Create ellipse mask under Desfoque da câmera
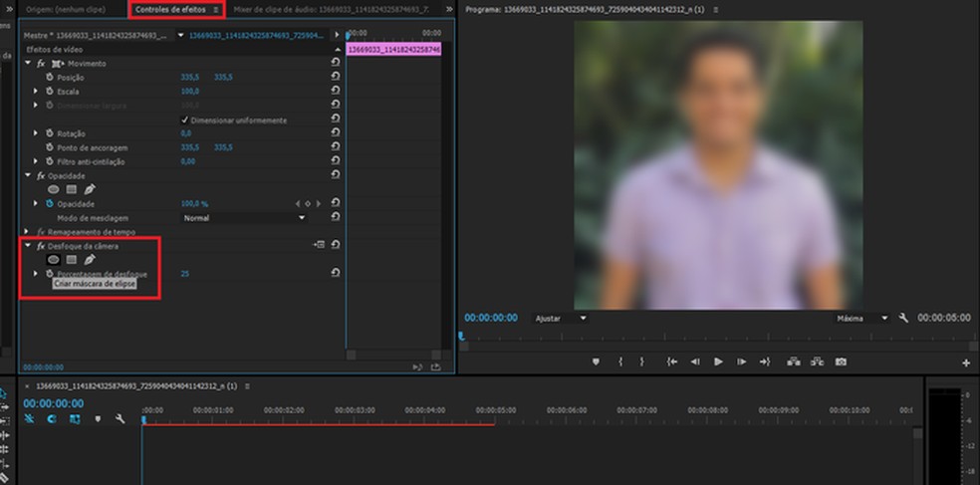 54,260
